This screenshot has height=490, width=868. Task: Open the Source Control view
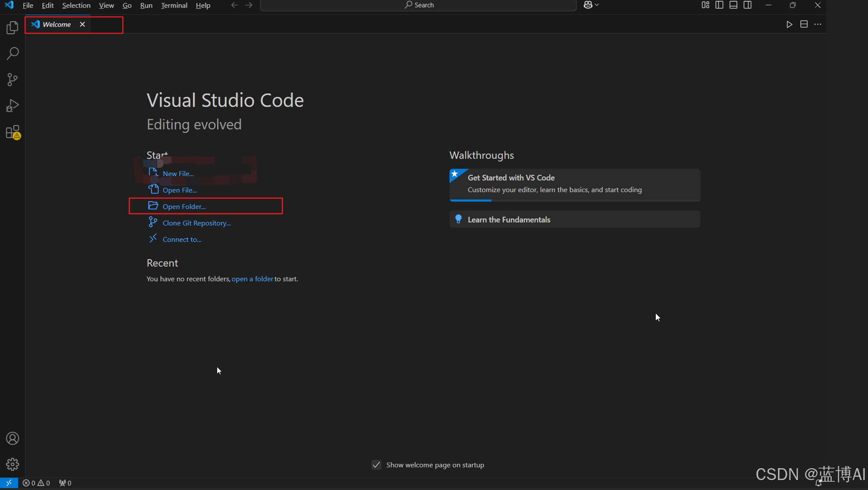click(12, 80)
